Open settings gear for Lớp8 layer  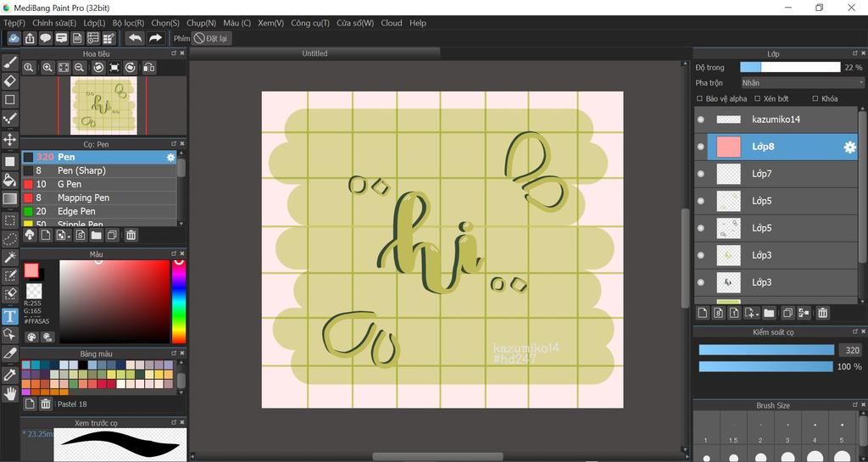pyautogui.click(x=849, y=148)
